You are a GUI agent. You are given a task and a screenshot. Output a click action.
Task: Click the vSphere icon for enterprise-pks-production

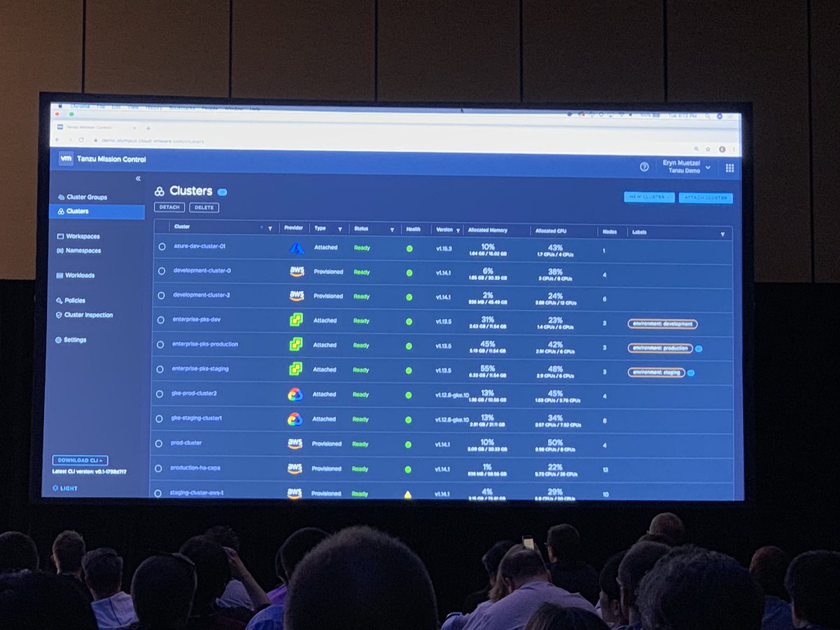(296, 344)
